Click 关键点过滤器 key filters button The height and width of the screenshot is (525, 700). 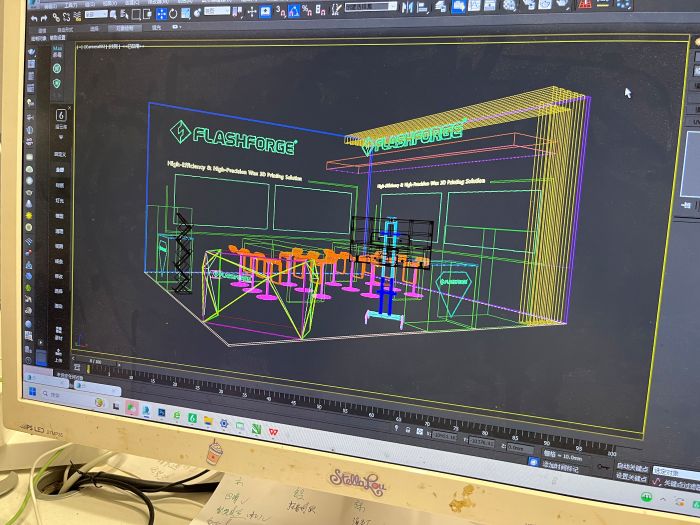(x=680, y=483)
